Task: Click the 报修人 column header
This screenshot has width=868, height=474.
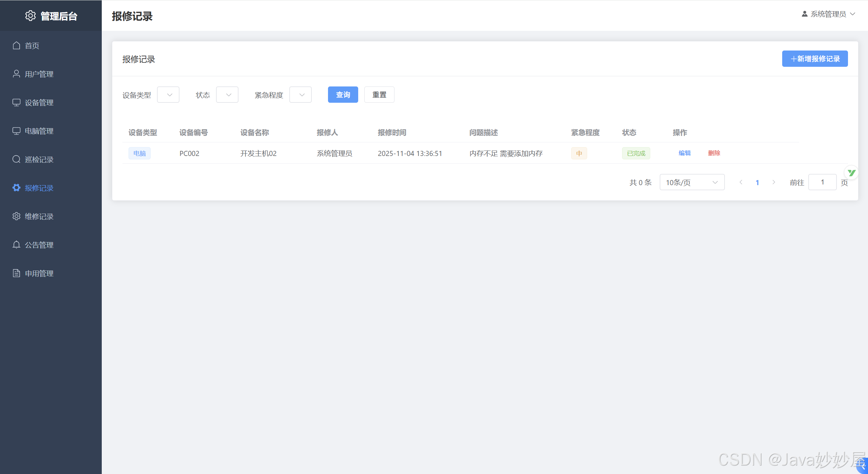Action: click(x=327, y=133)
